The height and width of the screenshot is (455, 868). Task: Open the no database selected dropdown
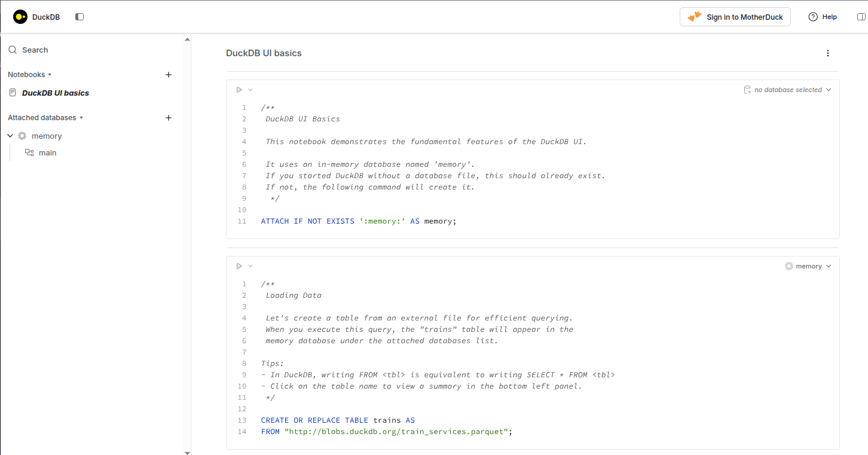pos(787,90)
